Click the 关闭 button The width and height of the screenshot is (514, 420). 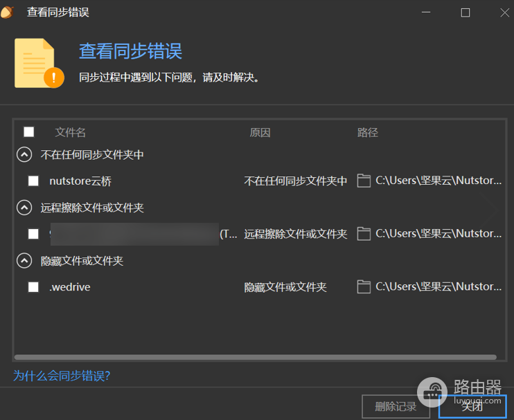point(472,406)
